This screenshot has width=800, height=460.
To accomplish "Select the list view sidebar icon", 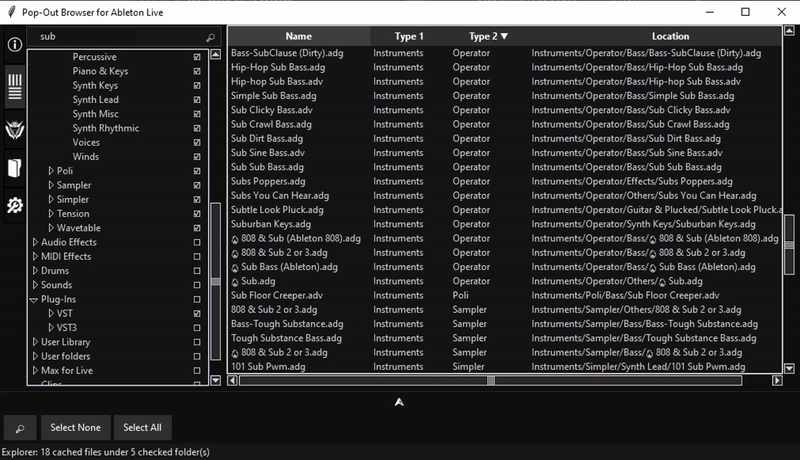I will click(x=15, y=87).
